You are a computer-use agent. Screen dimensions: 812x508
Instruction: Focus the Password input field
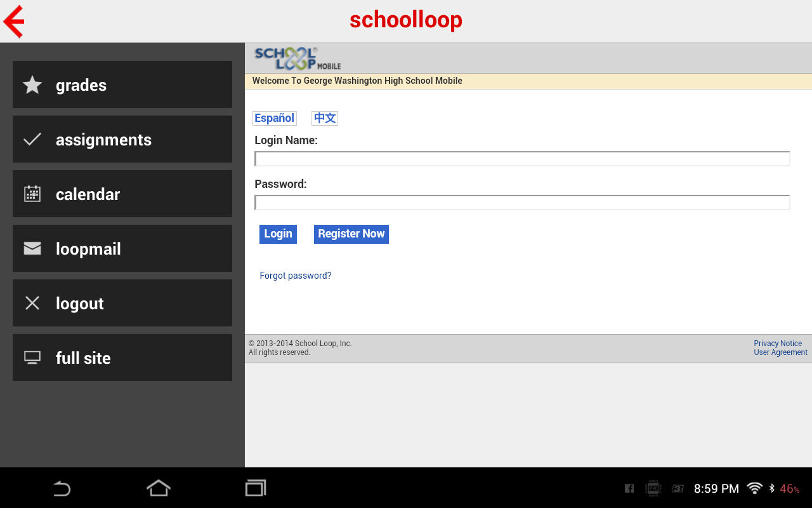(522, 203)
